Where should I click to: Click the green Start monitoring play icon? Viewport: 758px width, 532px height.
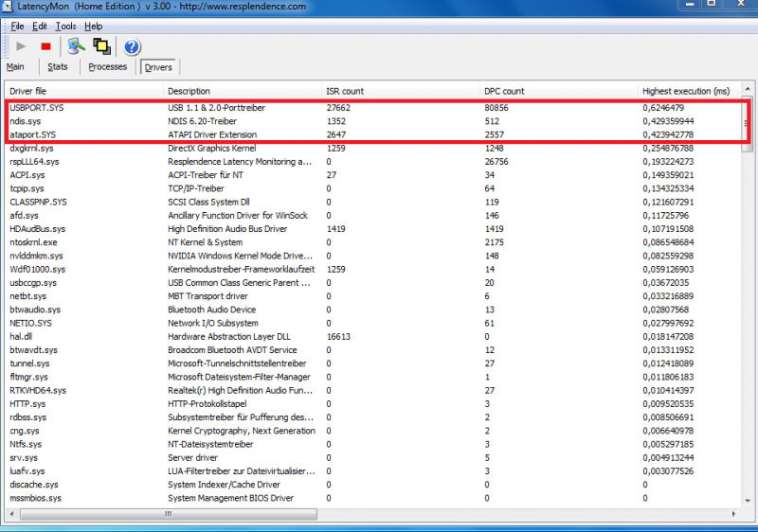click(21, 46)
